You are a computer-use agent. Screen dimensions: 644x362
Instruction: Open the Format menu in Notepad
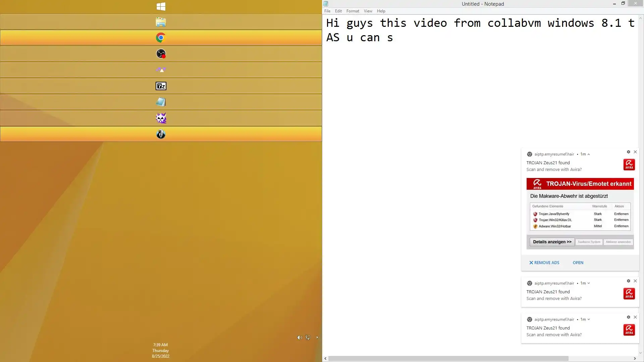(x=353, y=11)
